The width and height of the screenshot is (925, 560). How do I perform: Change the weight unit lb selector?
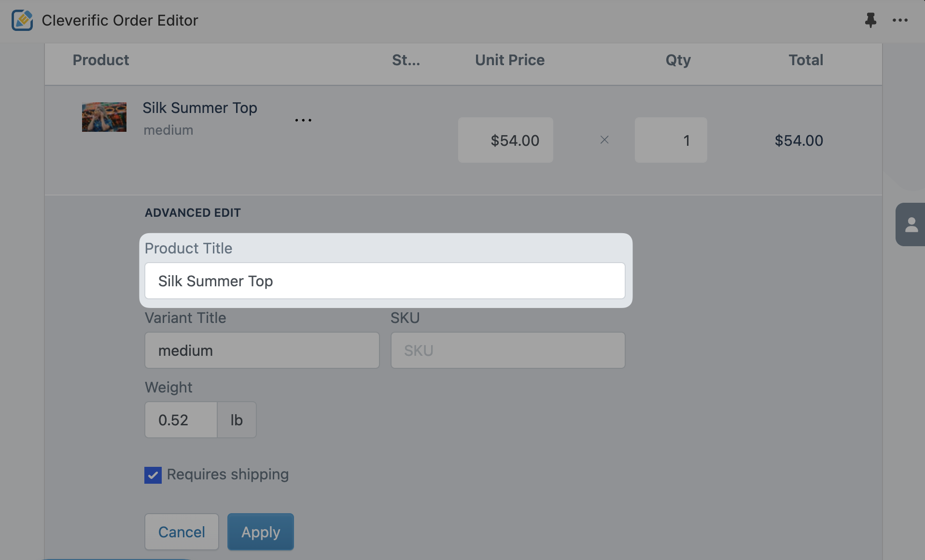point(237,420)
